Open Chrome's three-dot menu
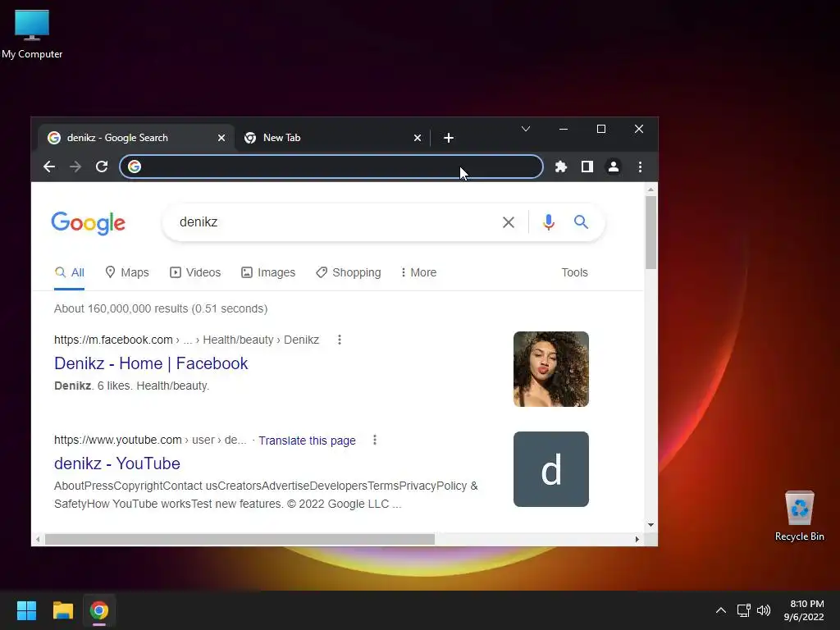840x630 pixels. point(640,167)
